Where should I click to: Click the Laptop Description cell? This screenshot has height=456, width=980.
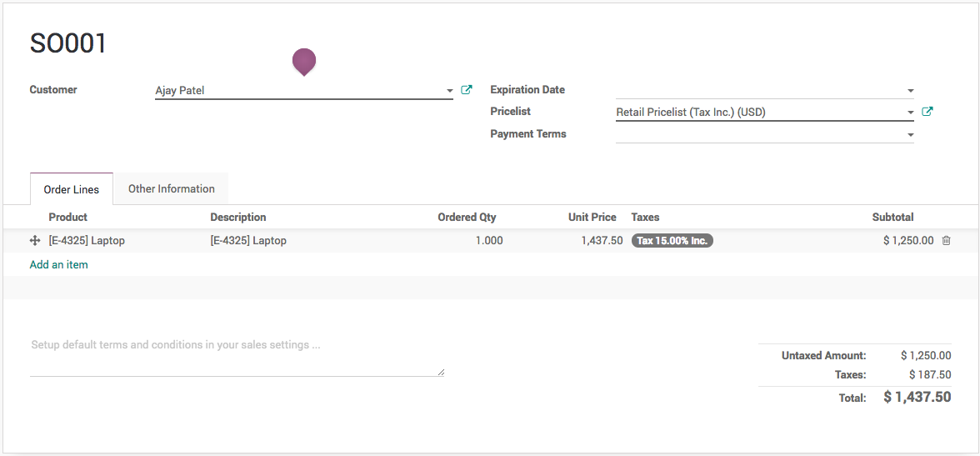coord(248,241)
